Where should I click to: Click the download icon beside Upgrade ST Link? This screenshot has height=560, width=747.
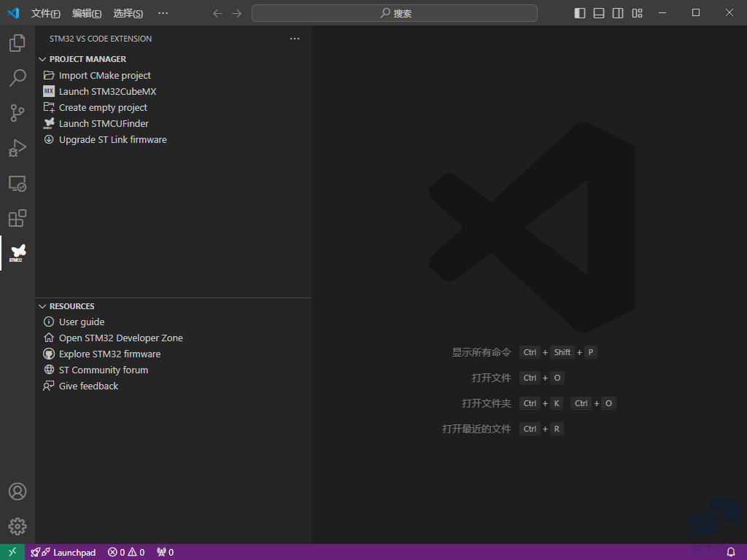coord(49,139)
